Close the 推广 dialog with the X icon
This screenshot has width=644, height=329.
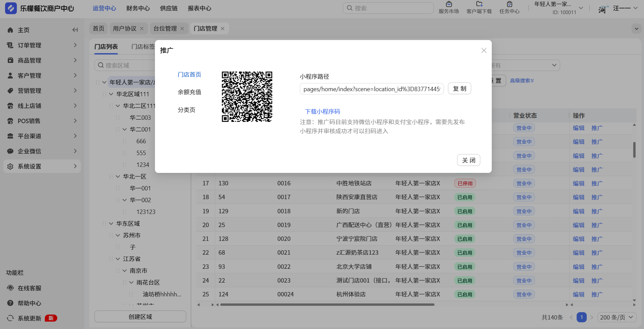[x=484, y=50]
